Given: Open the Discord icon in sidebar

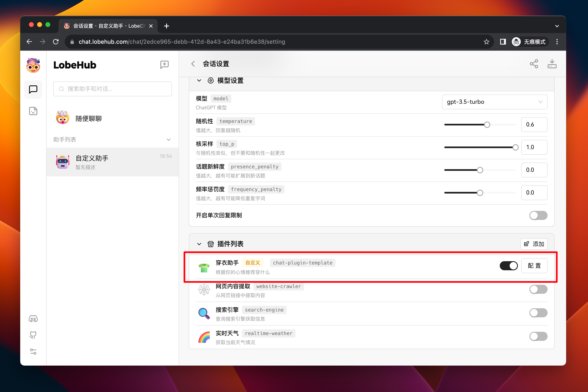Looking at the screenshot, I should pos(33,319).
